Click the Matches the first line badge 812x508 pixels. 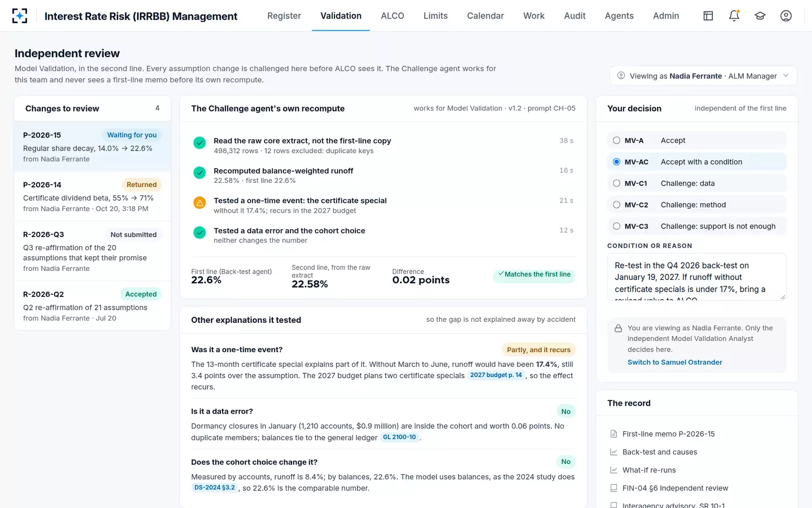point(534,274)
